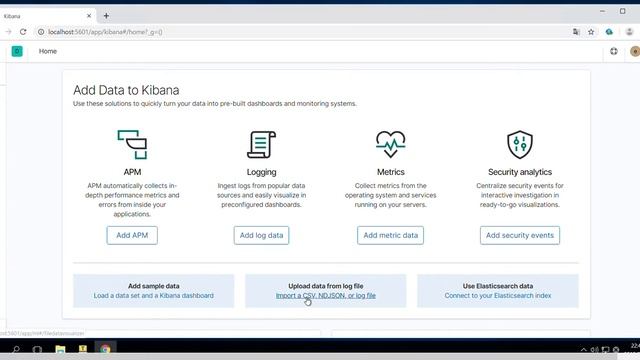Click the volume icon in system tray
This screenshot has width=640, height=360.
pyautogui.click(x=595, y=350)
